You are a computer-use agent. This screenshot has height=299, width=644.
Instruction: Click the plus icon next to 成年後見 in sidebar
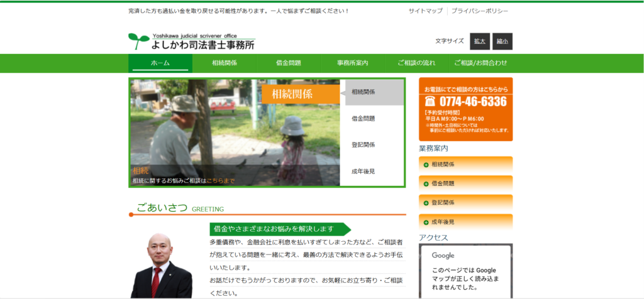click(x=426, y=222)
